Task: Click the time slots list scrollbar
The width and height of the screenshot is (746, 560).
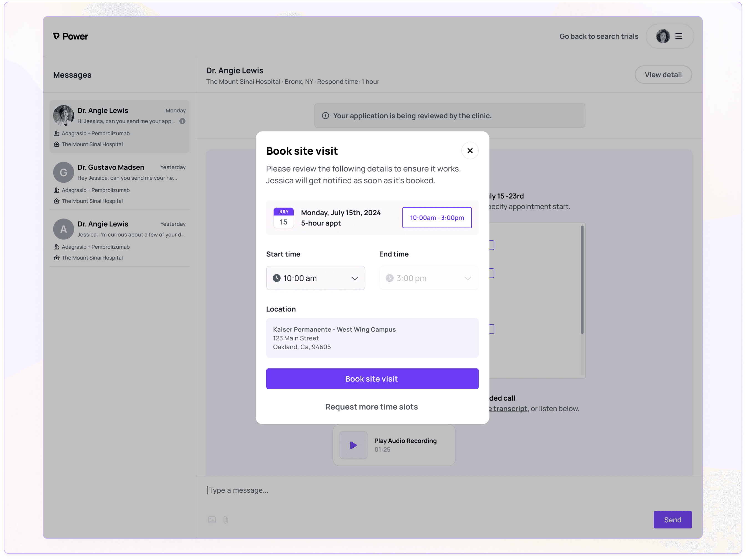Action: 582,280
